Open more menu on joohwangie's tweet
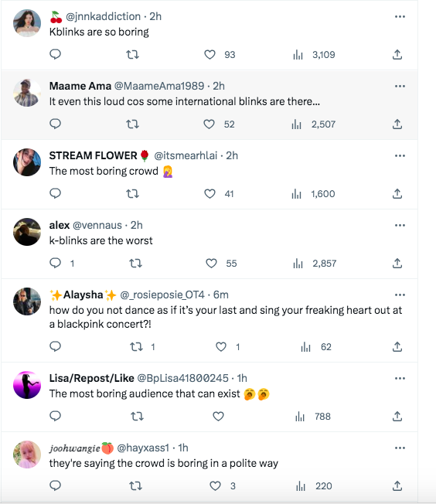436x504 pixels. tap(400, 448)
